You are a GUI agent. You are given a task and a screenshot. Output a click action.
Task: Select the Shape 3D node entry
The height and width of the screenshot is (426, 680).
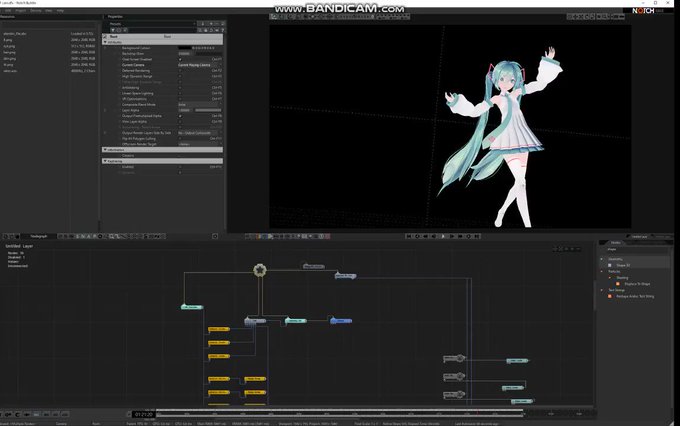623,265
